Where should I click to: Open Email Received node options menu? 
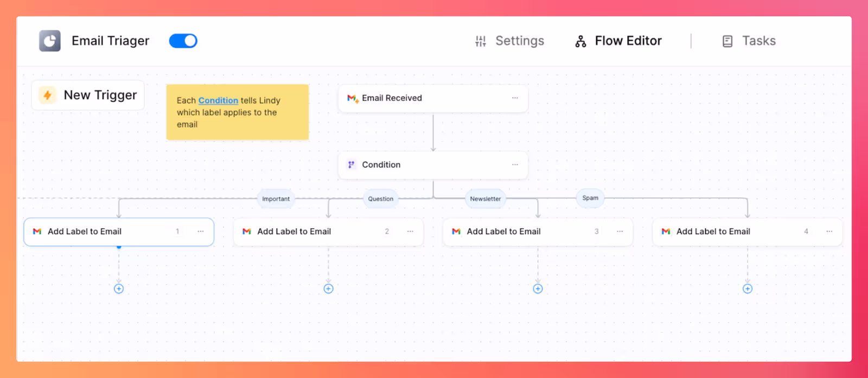515,98
